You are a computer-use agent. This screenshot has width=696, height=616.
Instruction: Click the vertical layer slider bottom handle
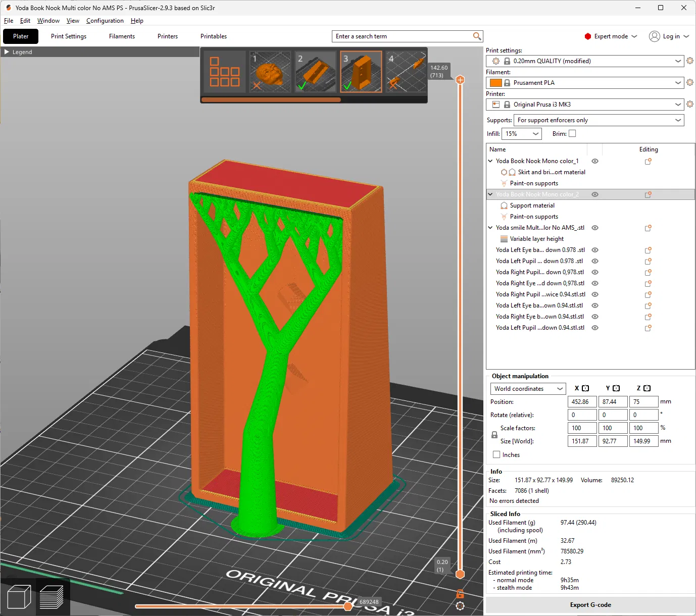click(x=460, y=574)
